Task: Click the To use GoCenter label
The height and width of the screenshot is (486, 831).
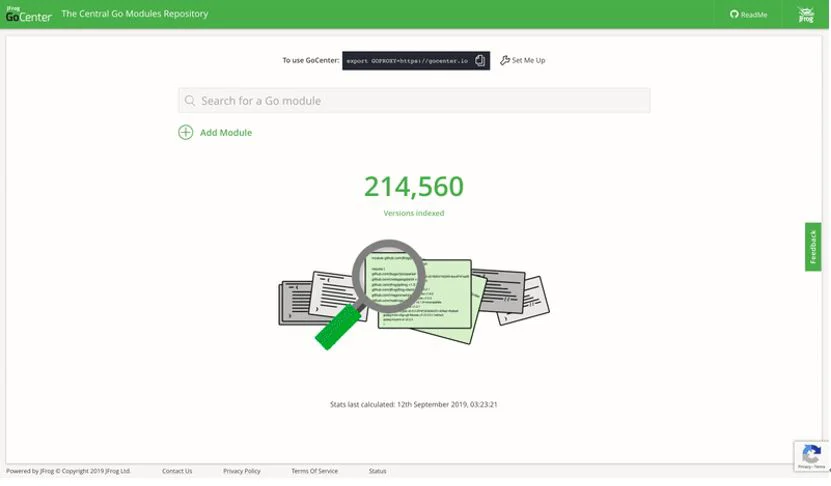Action: click(311, 60)
